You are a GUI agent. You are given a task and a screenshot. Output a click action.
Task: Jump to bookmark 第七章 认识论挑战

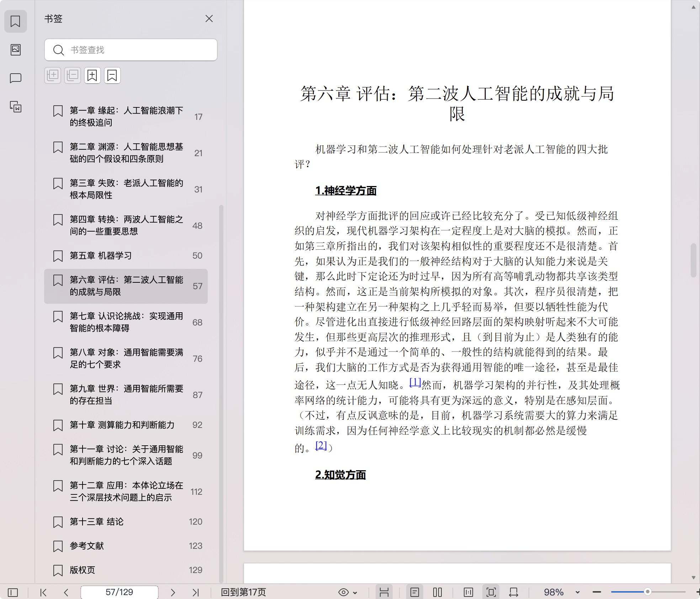126,322
